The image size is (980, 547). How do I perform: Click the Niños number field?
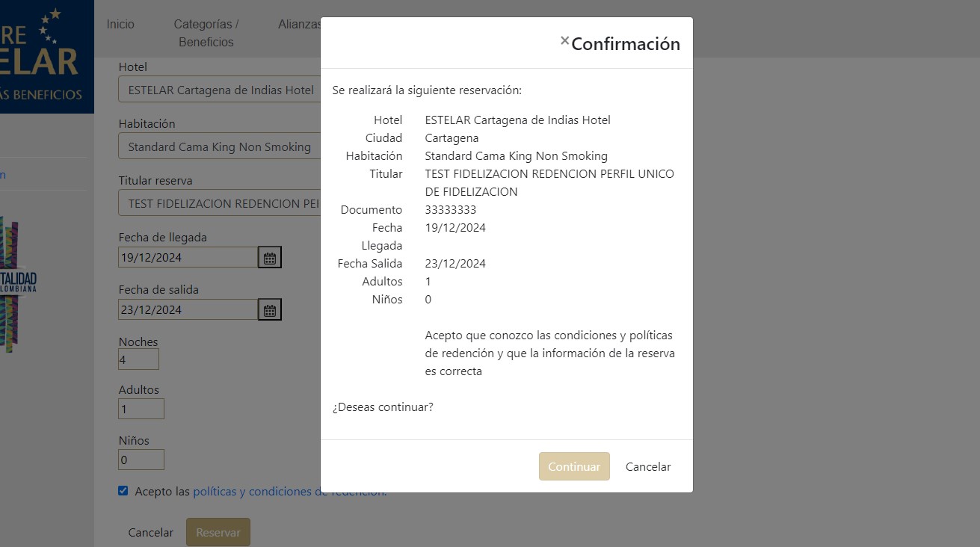click(x=141, y=460)
